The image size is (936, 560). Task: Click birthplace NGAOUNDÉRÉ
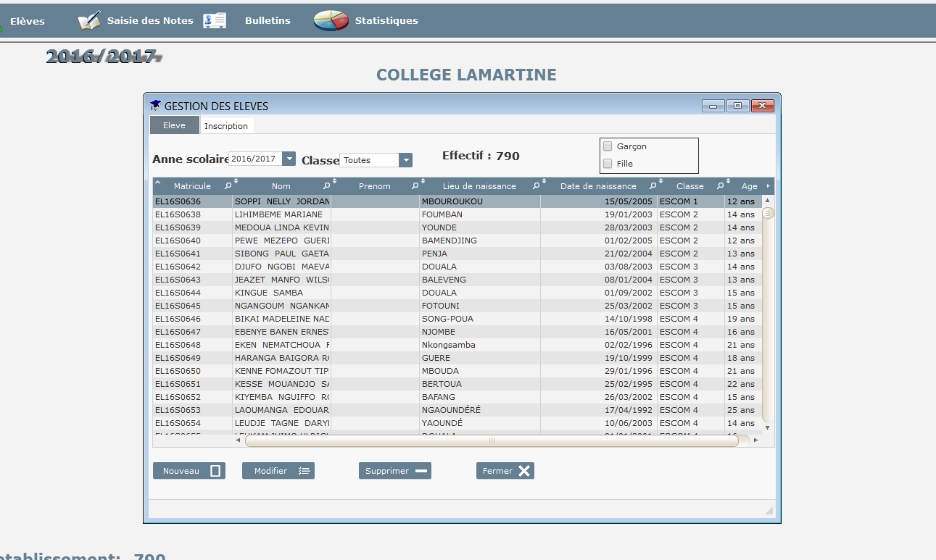tap(451, 410)
